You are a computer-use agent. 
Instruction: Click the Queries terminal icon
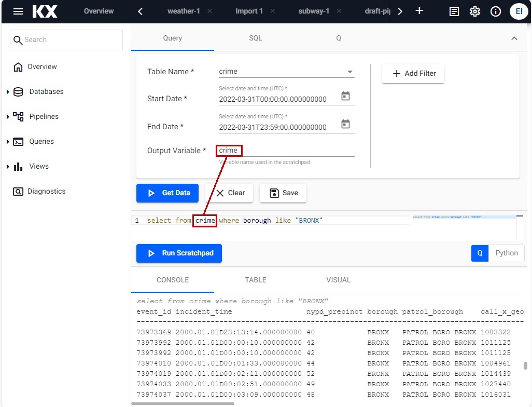click(18, 142)
